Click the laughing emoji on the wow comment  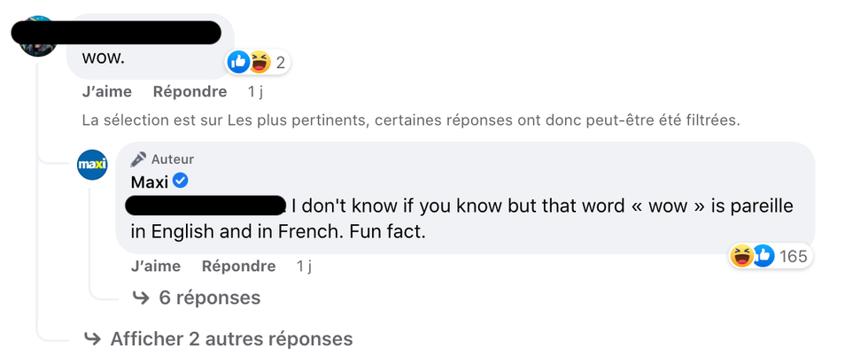point(260,61)
